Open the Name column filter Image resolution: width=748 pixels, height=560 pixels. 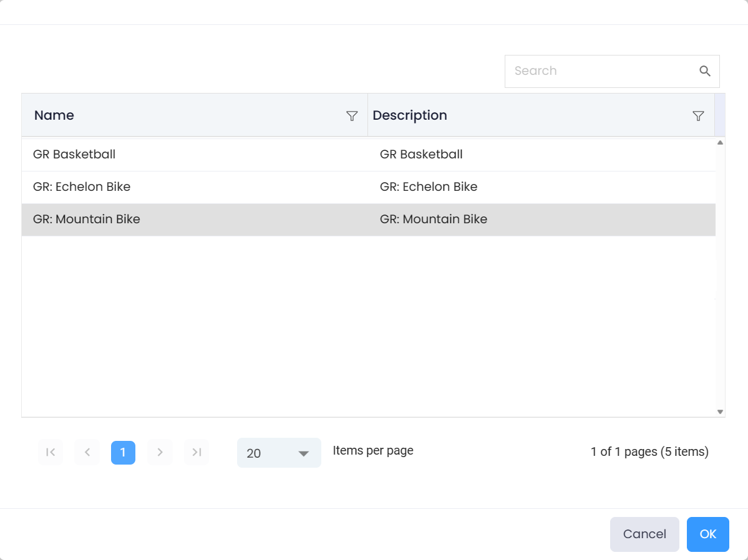pos(352,116)
